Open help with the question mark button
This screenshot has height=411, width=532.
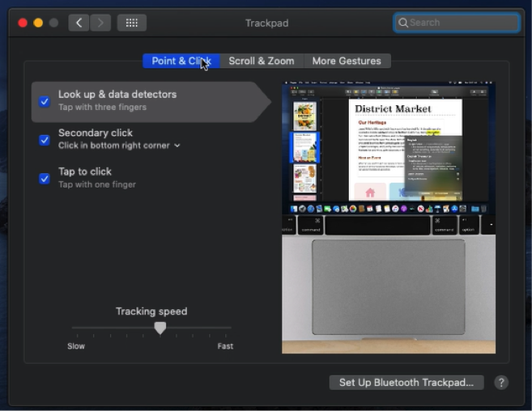click(x=501, y=383)
